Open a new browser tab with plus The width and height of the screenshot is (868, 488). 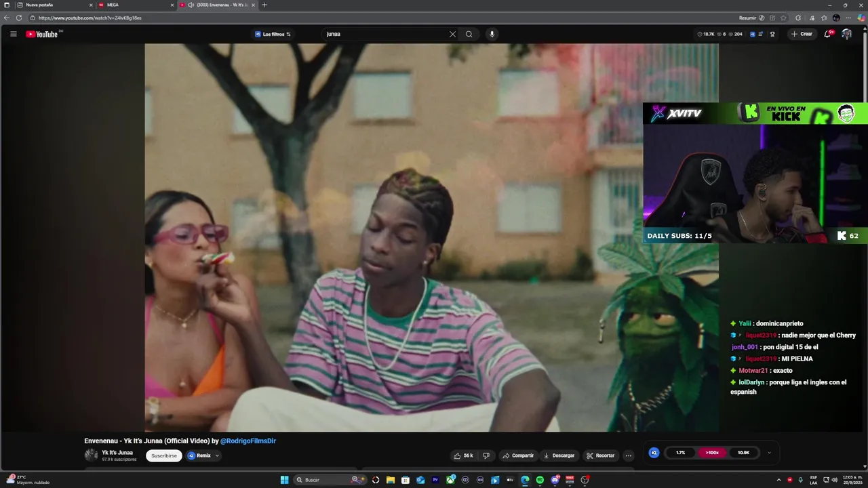(264, 5)
